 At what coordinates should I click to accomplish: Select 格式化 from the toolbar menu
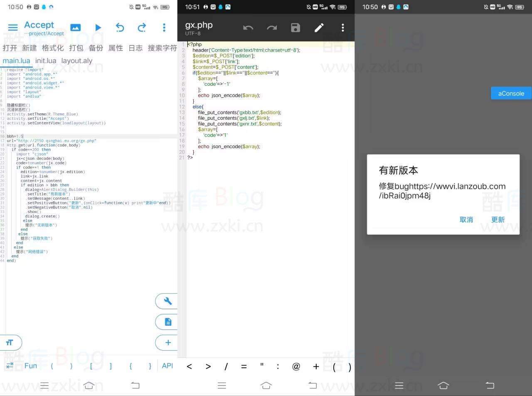pos(52,48)
